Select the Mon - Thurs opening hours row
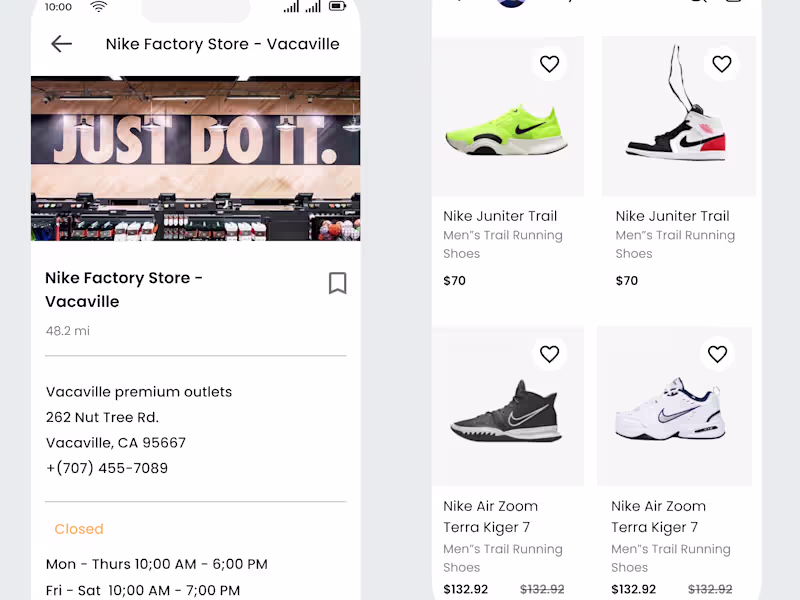 click(157, 564)
